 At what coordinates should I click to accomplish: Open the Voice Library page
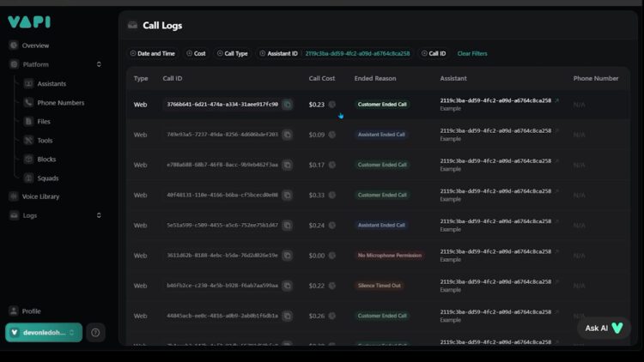(40, 196)
